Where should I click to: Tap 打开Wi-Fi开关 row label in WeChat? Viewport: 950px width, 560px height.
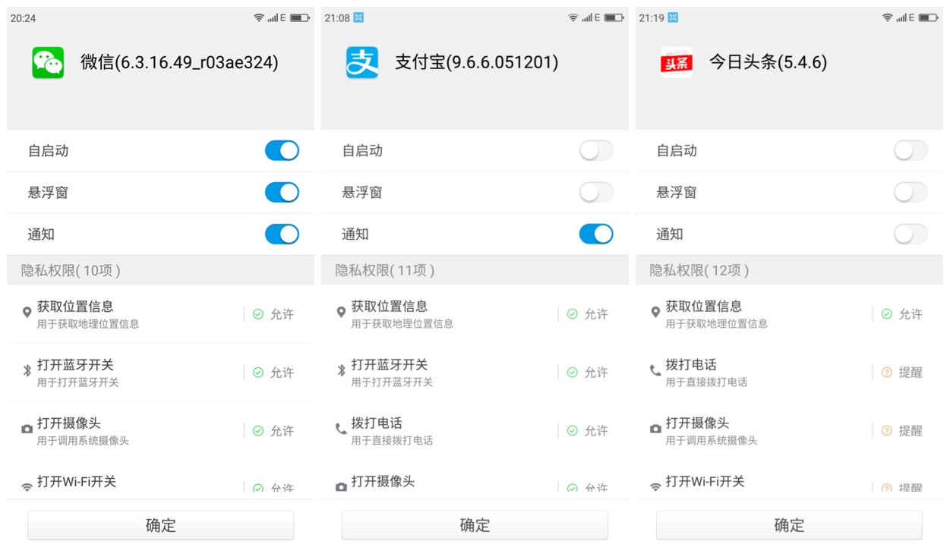(x=77, y=482)
